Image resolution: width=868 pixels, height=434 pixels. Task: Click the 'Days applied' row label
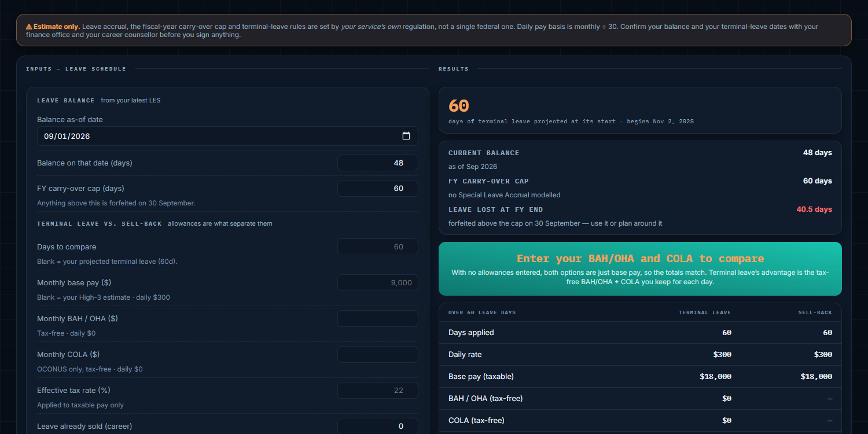tap(471, 333)
